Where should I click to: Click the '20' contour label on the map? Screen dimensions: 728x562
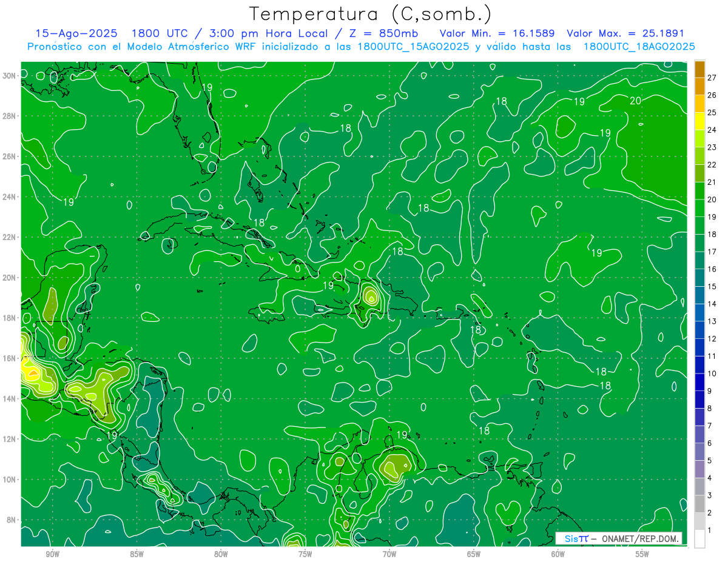click(635, 101)
